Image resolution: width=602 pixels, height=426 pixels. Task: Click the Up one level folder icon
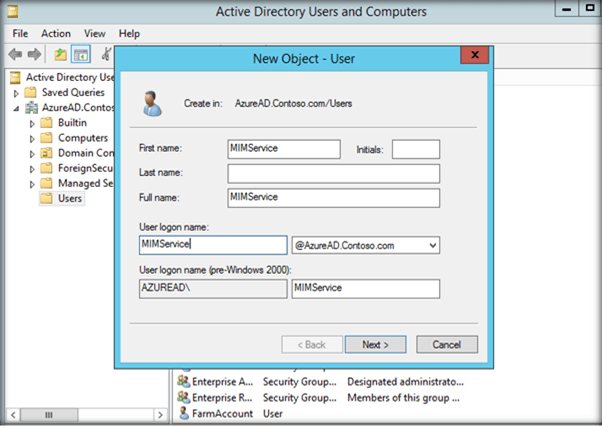(60, 54)
